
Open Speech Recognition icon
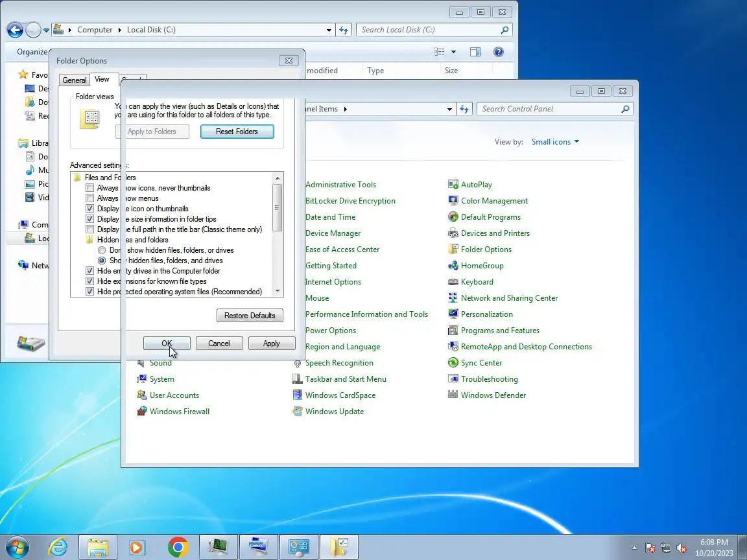297,363
